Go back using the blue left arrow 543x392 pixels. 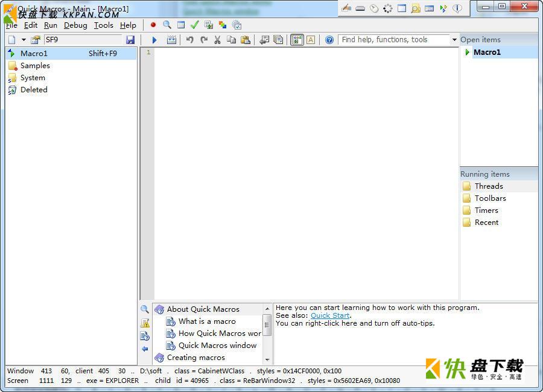point(145,349)
